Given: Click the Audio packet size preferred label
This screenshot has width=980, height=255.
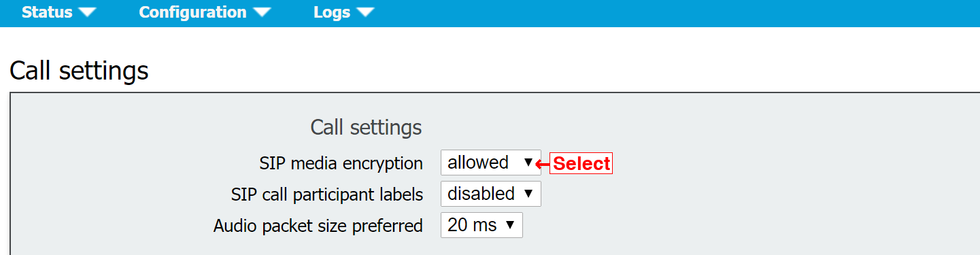Looking at the screenshot, I should 318,226.
